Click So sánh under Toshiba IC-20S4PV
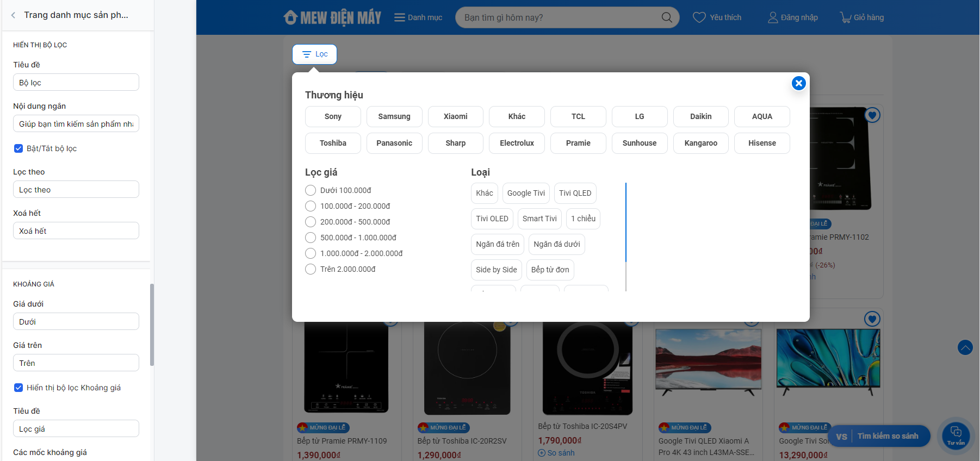 (x=556, y=453)
